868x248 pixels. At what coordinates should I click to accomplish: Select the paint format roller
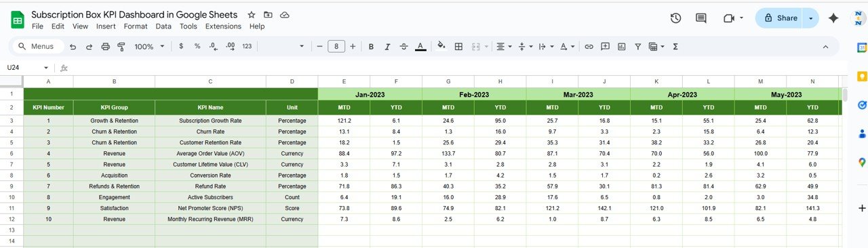click(121, 46)
